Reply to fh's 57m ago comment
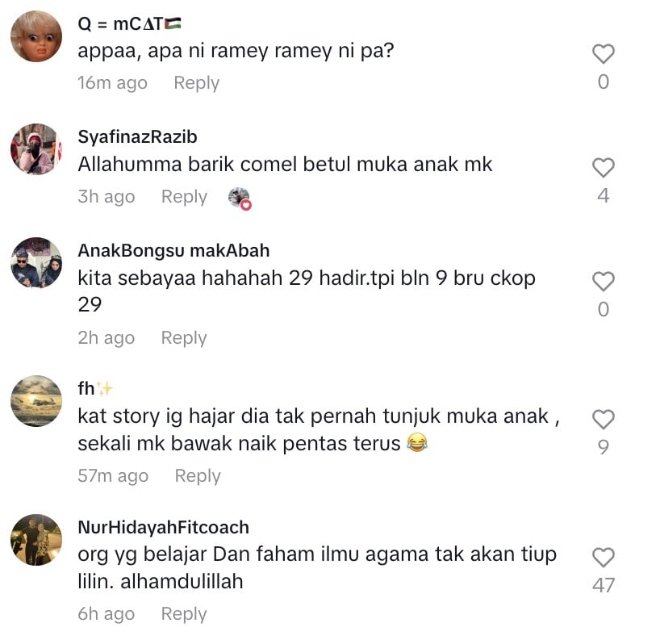660x644 pixels. pos(198,475)
